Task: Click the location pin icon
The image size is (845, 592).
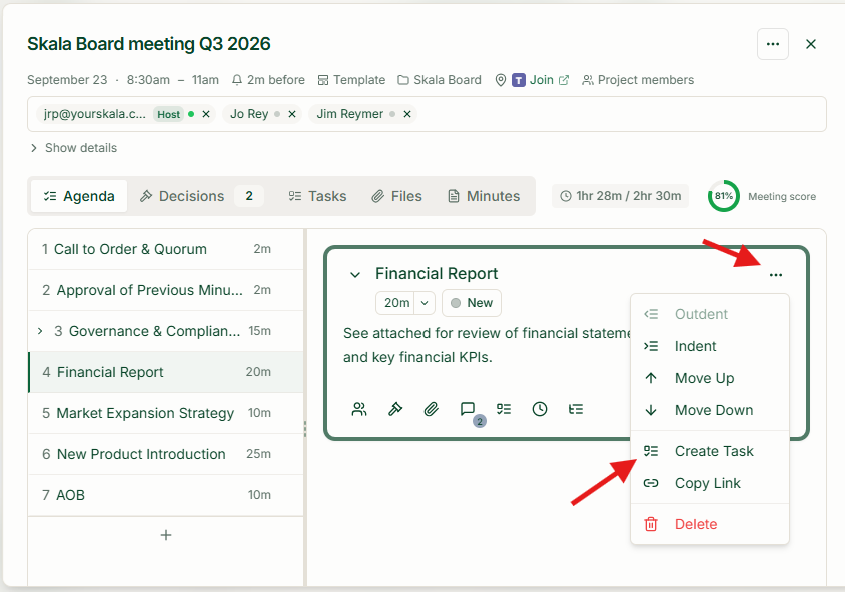Action: (x=501, y=80)
